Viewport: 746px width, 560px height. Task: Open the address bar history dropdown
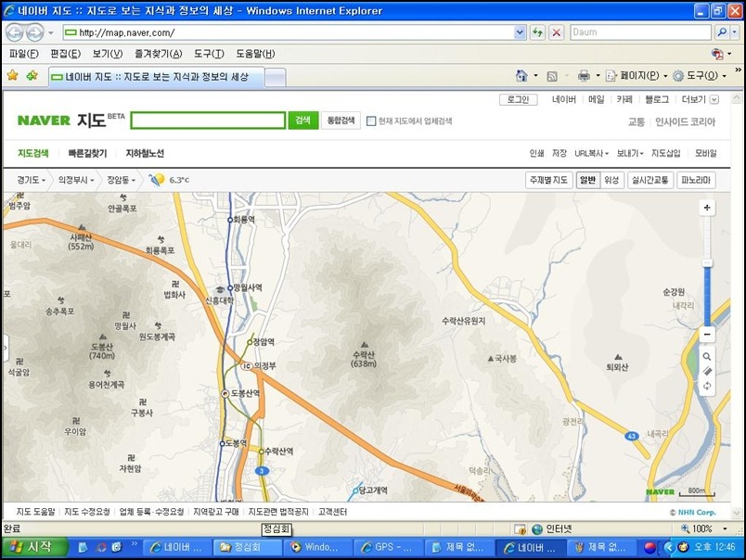pos(520,32)
